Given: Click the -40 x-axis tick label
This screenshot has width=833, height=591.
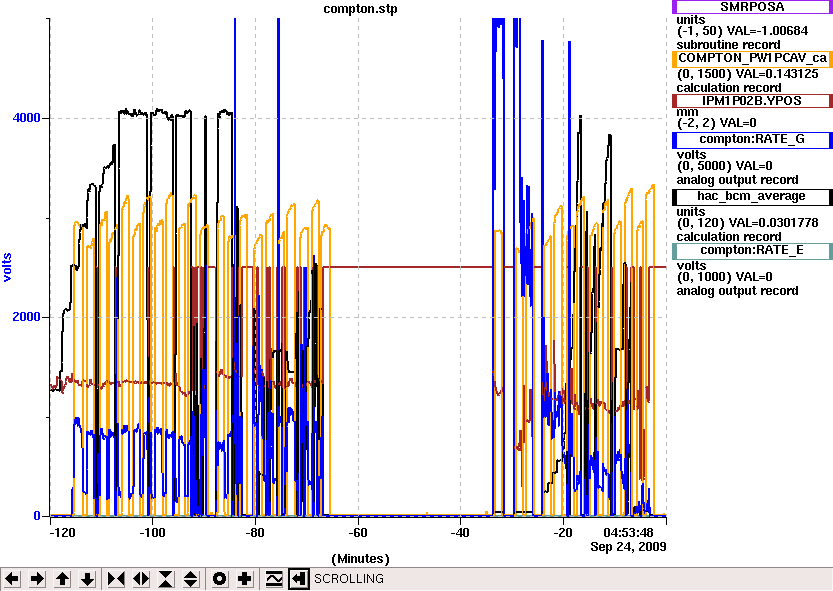Looking at the screenshot, I should (460, 533).
